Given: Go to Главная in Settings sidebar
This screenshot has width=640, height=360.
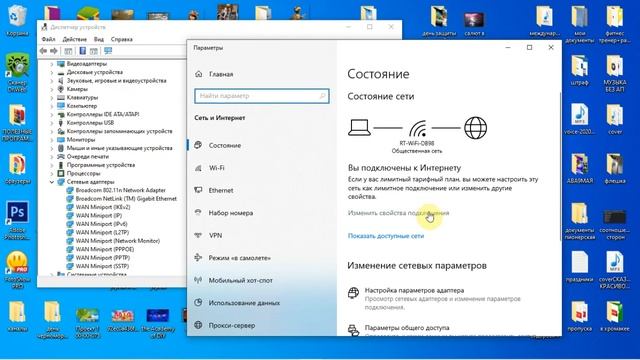Looking at the screenshot, I should (221, 74).
